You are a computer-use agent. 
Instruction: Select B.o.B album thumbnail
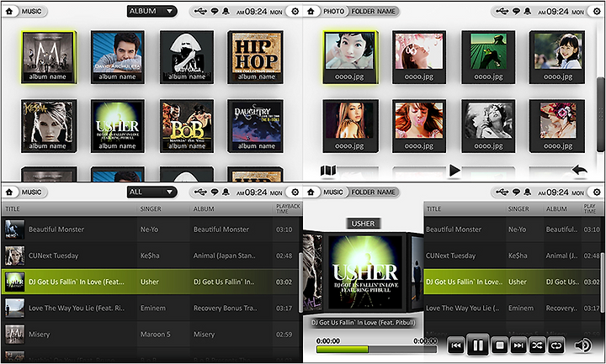pyautogui.click(x=187, y=126)
